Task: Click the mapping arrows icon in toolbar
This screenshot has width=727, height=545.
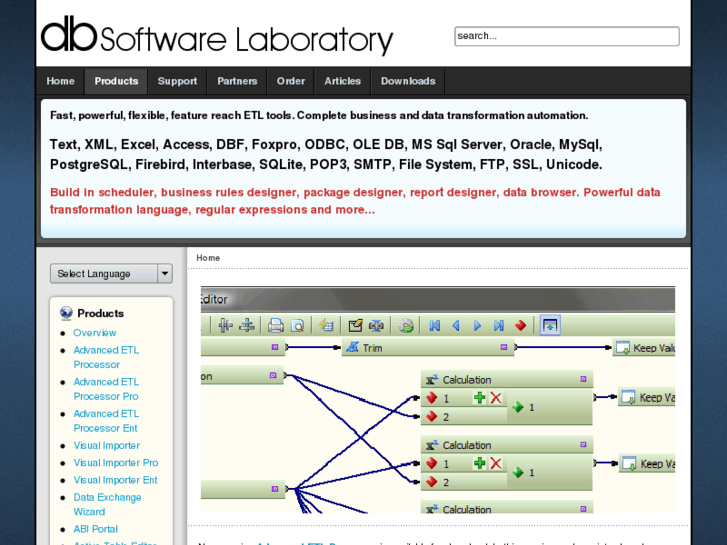Action: pos(376,326)
